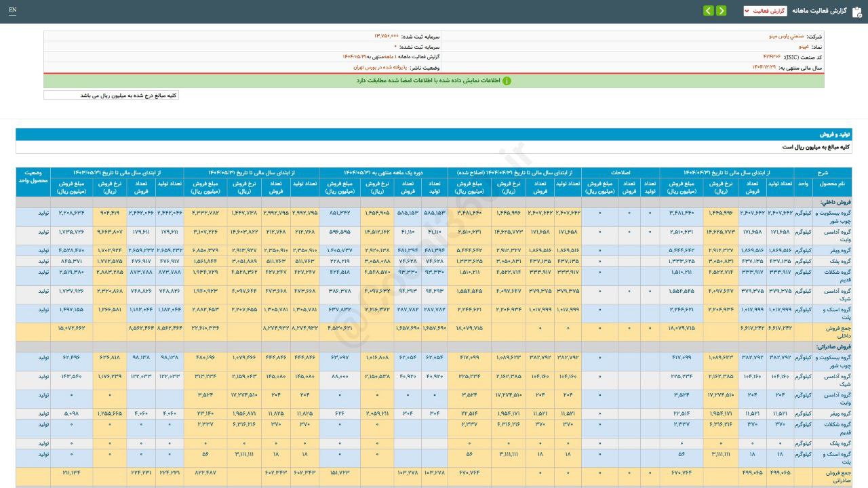Go to the next report using the right arrow
Image resolution: width=868 pixels, height=488 pixels.
721,11
